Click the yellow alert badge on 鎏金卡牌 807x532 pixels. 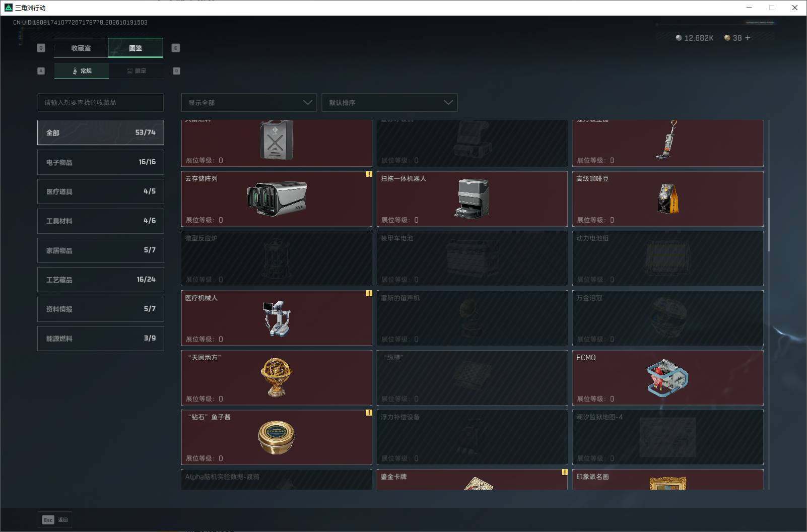(x=565, y=472)
